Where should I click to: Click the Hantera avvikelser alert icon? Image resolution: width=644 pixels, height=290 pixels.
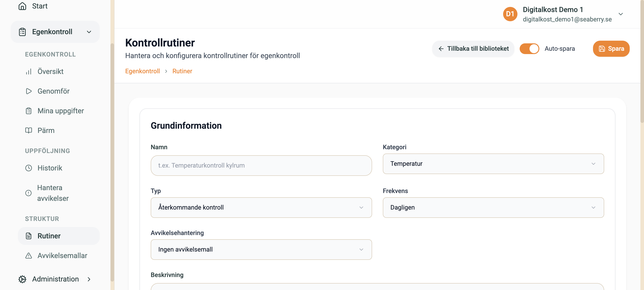pyautogui.click(x=28, y=193)
